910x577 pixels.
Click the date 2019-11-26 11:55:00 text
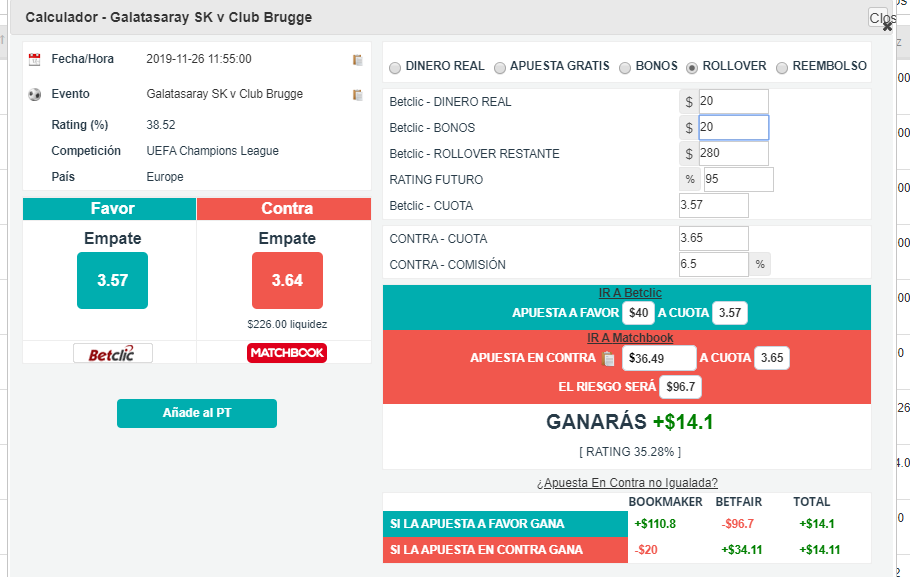click(x=199, y=59)
